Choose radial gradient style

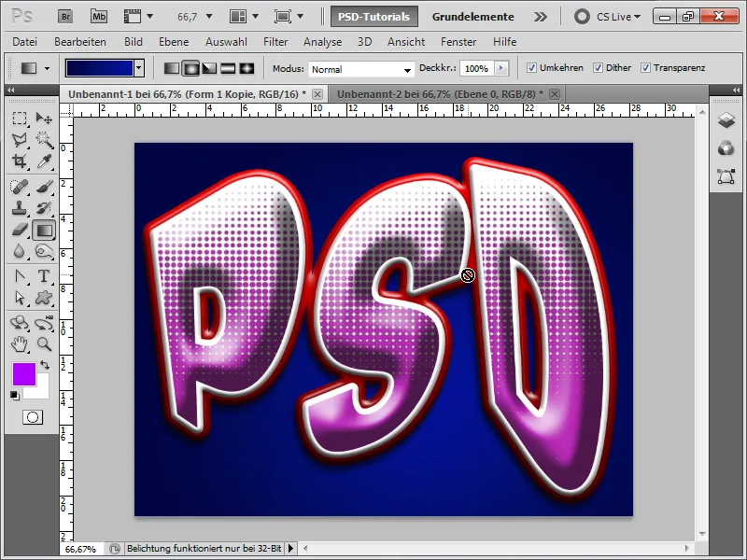point(190,68)
